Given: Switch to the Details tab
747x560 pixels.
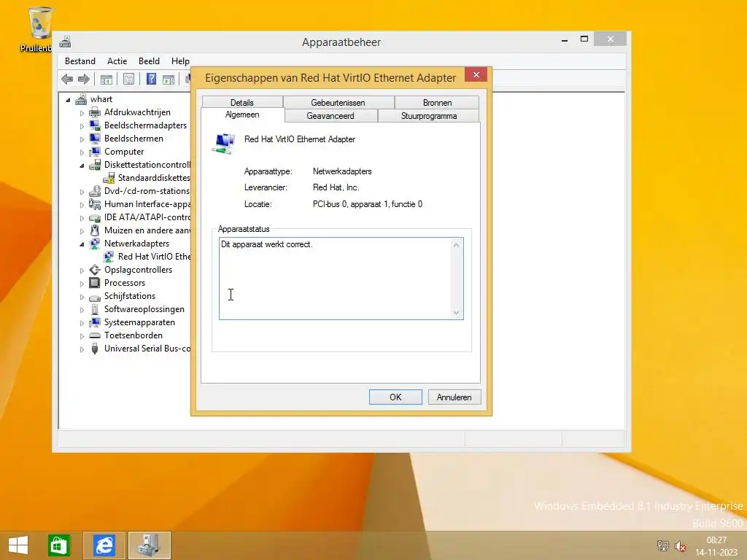Looking at the screenshot, I should click(x=242, y=102).
